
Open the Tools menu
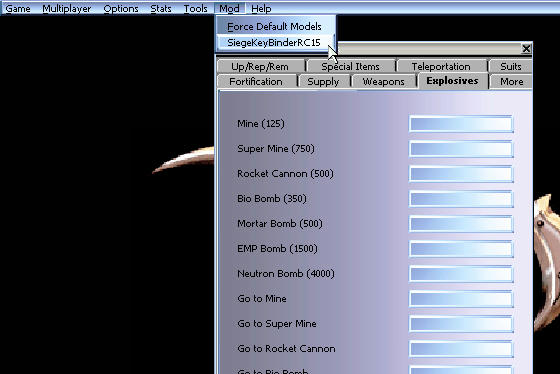(x=195, y=8)
